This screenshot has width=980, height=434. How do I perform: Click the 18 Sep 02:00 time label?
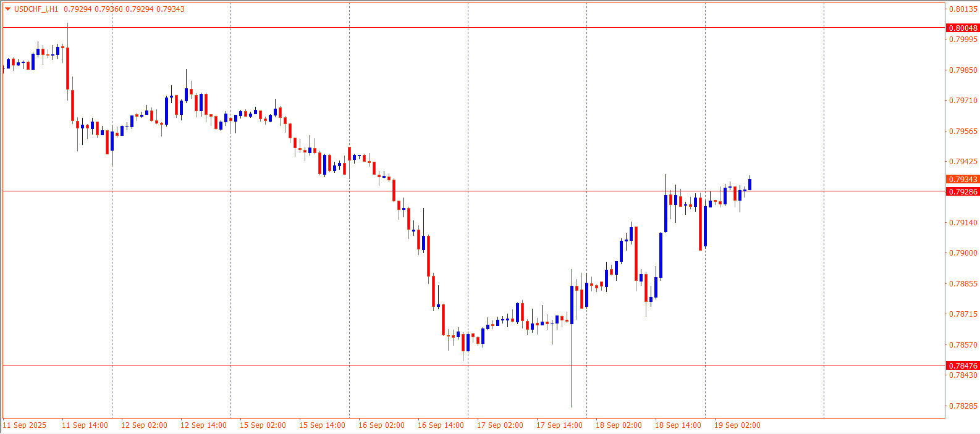(619, 425)
